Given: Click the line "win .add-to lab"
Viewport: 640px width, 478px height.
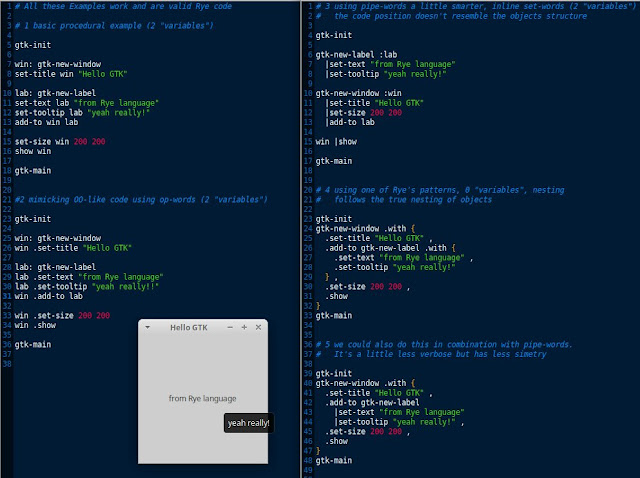Looking at the screenshot, I should pyautogui.click(x=49, y=296).
